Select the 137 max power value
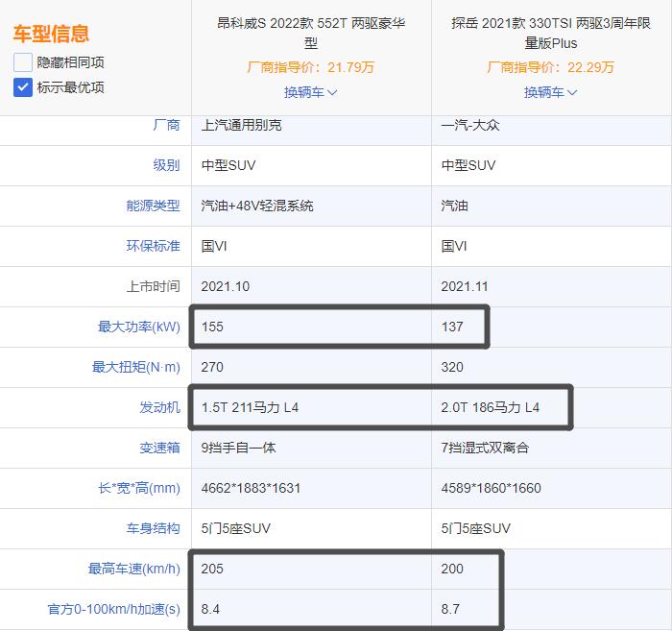 click(452, 327)
